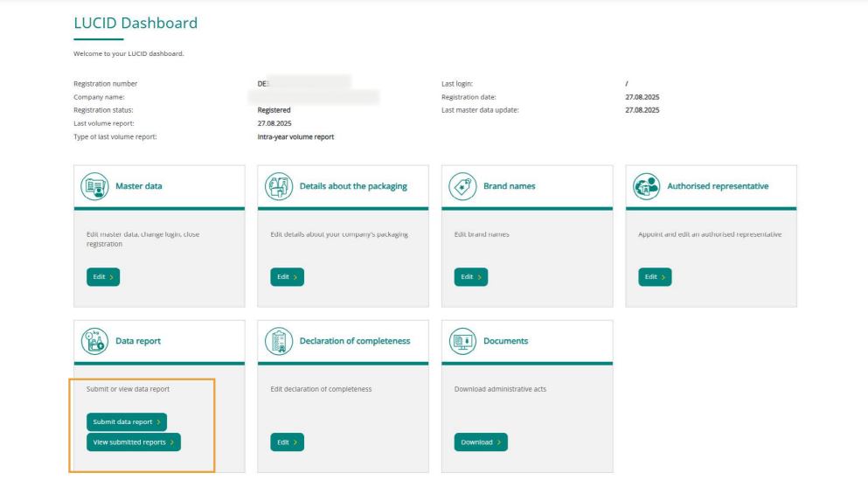Click the Registration date label

469,97
